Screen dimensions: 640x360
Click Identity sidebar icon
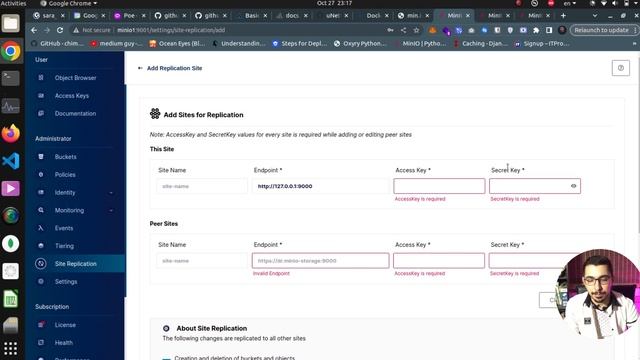coord(41,193)
